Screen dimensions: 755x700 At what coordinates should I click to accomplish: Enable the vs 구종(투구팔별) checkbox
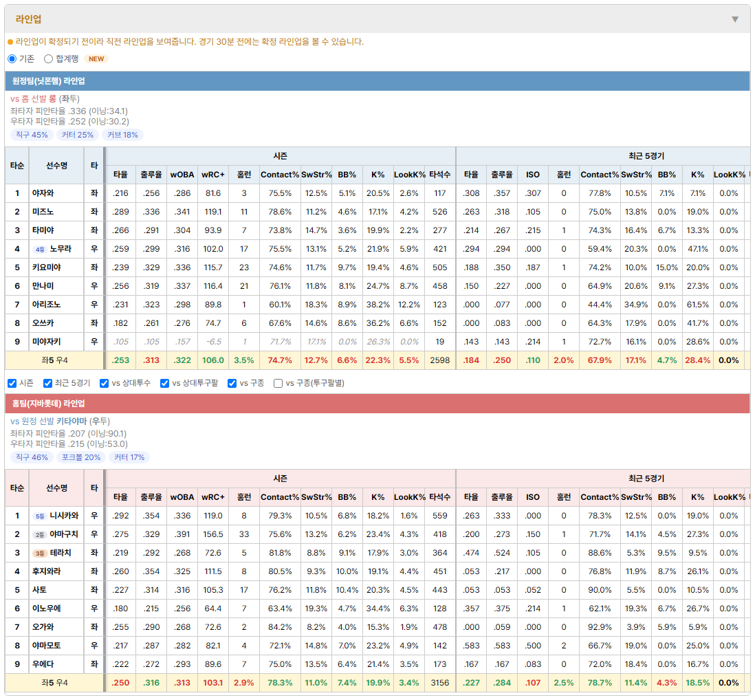click(x=278, y=383)
